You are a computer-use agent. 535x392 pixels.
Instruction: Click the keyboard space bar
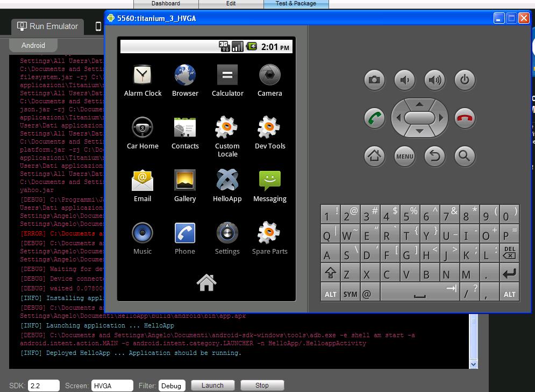pyautogui.click(x=420, y=293)
